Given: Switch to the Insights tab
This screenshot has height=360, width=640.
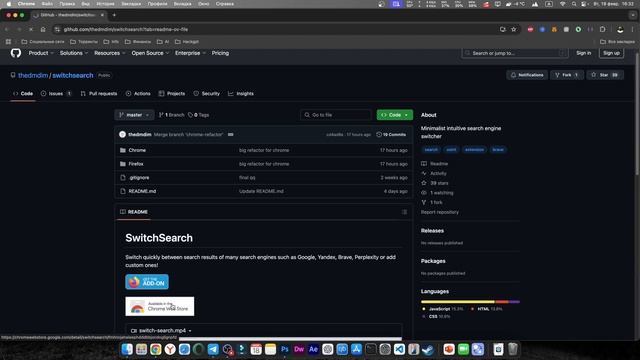Looking at the screenshot, I should pyautogui.click(x=241, y=93).
